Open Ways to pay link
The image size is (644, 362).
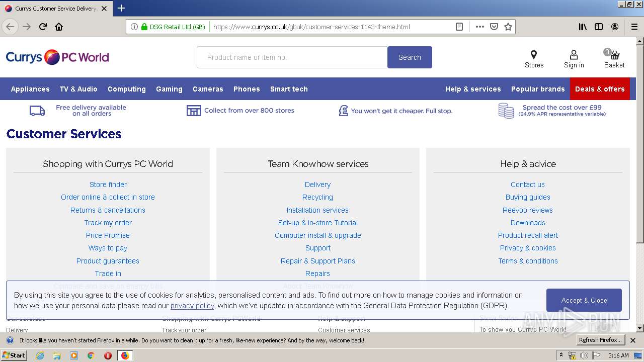[108, 248]
